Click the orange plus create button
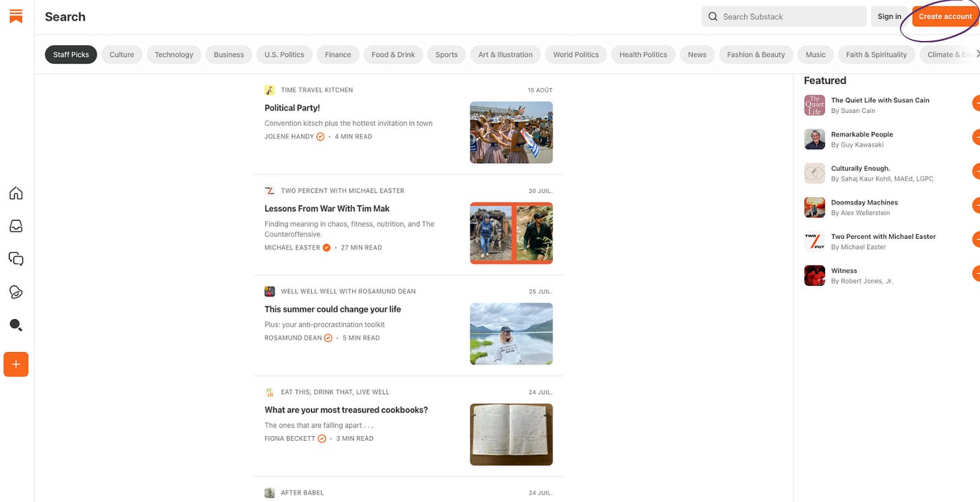The height and width of the screenshot is (502, 980). pyautogui.click(x=16, y=364)
